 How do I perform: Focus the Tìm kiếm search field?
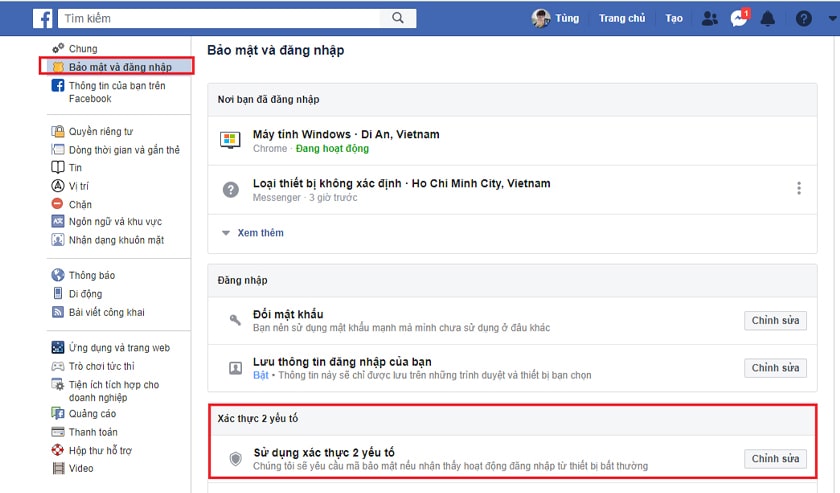(x=219, y=18)
